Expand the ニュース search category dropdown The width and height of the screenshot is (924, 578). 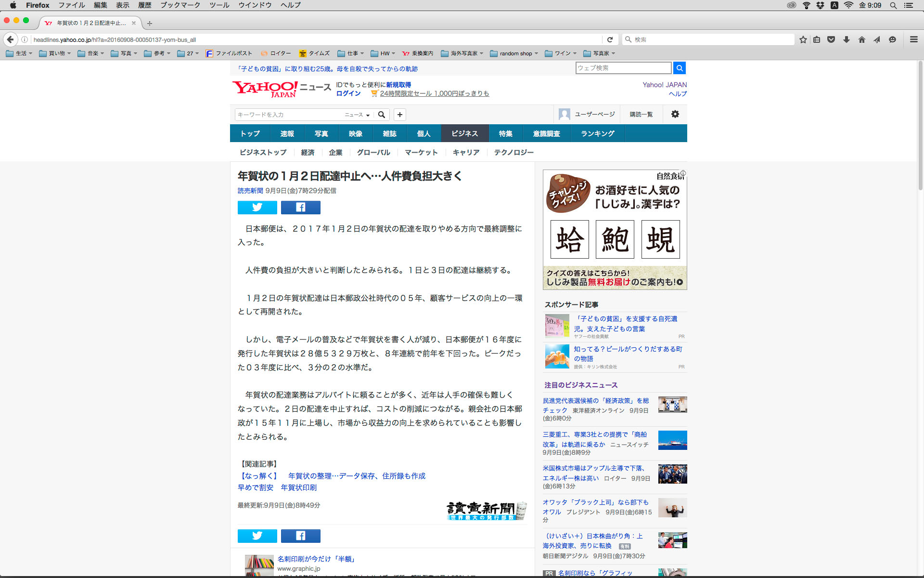357,115
